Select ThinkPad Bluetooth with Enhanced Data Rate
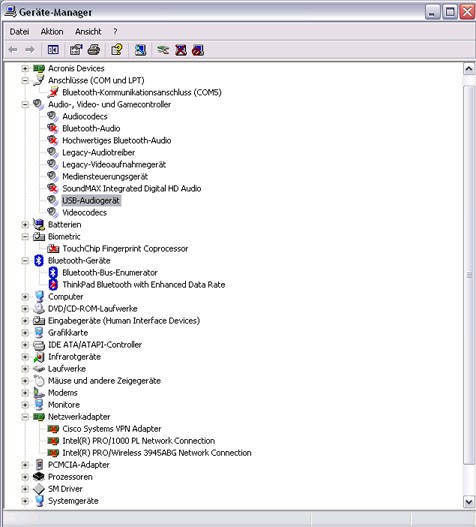The image size is (476, 527). coord(144,285)
